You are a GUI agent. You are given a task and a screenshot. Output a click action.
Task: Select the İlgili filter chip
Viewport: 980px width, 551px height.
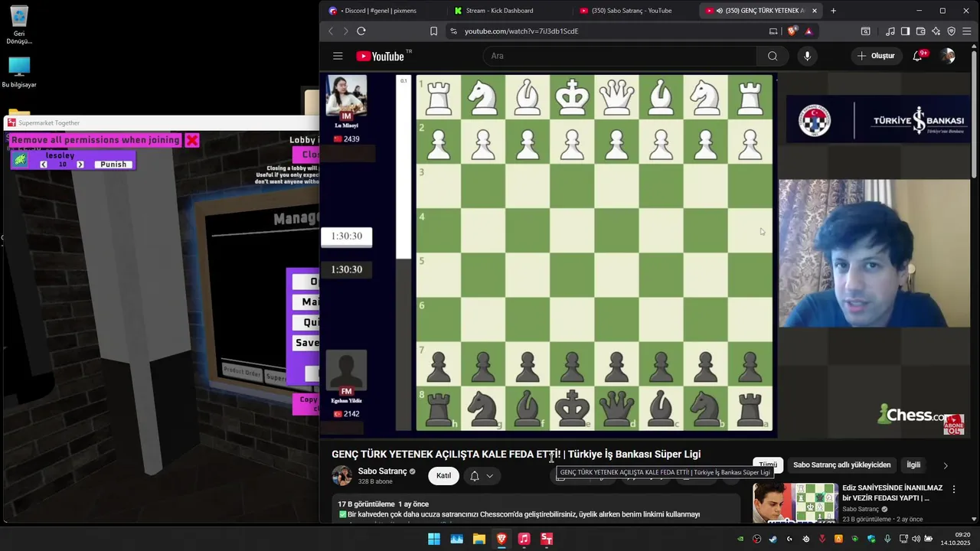[913, 465]
